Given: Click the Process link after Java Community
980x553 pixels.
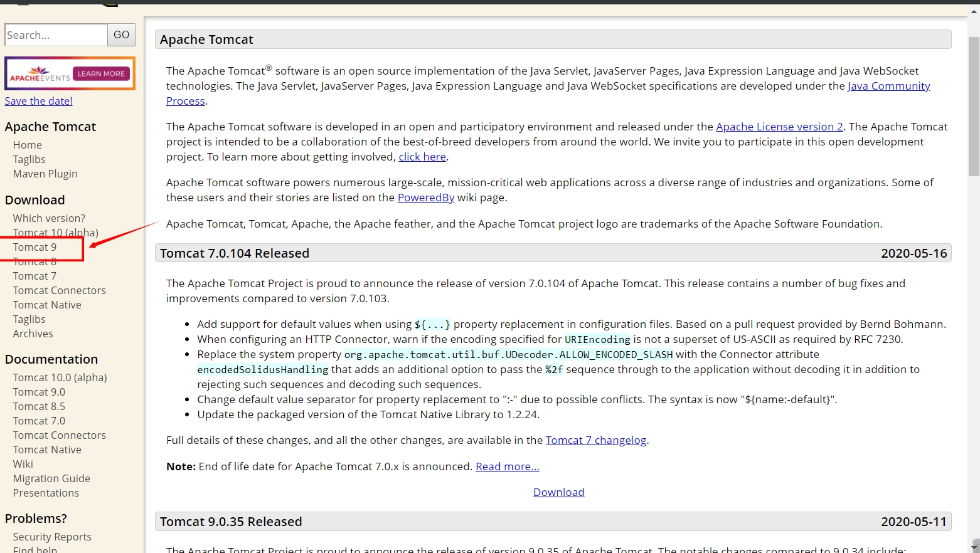Looking at the screenshot, I should (186, 101).
